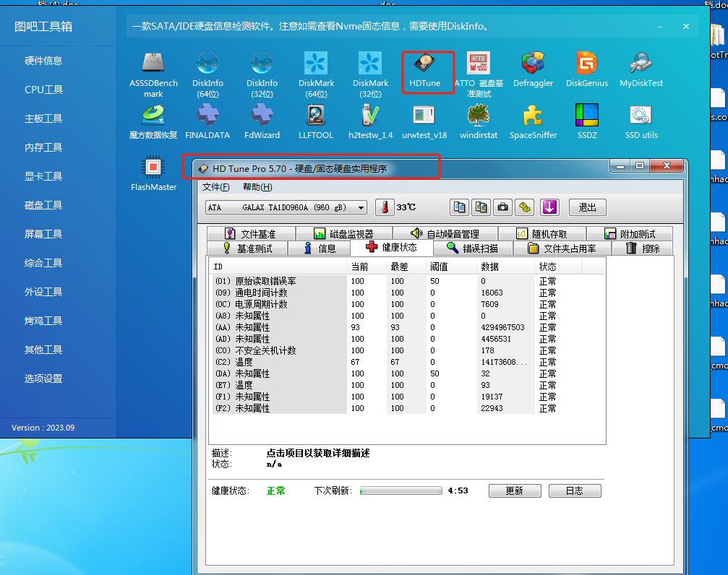The width and height of the screenshot is (728, 575).
Task: Click the 退出 button in HD Tune
Action: click(x=587, y=207)
